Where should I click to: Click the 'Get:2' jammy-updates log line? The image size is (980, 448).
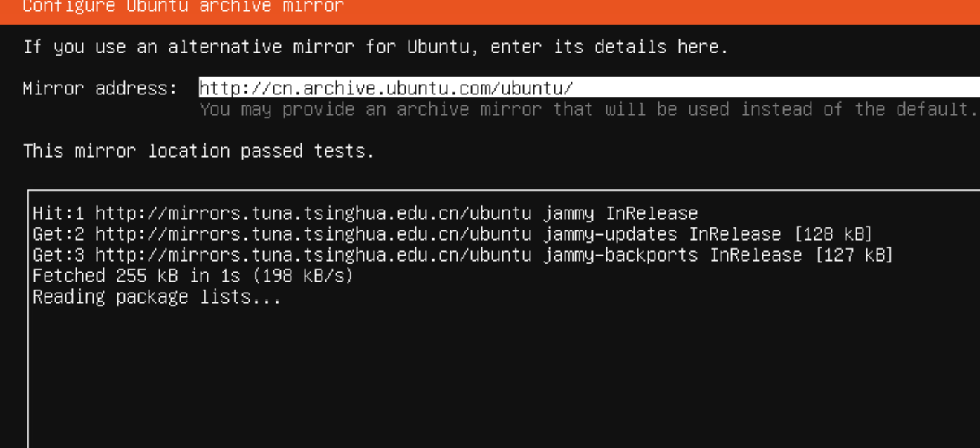[452, 234]
